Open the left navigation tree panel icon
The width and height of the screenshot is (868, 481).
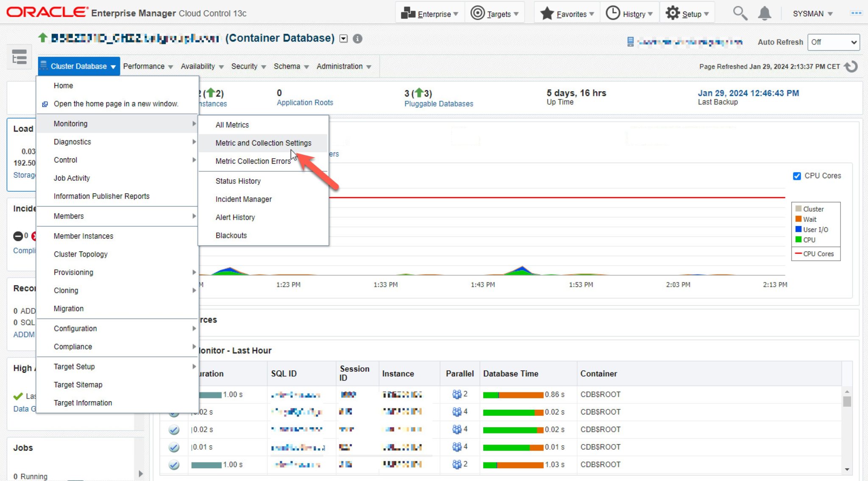(x=19, y=57)
